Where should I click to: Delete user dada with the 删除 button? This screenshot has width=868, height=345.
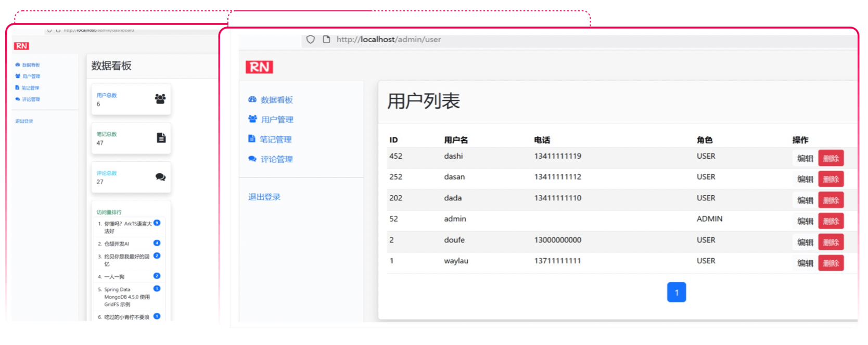(x=831, y=200)
